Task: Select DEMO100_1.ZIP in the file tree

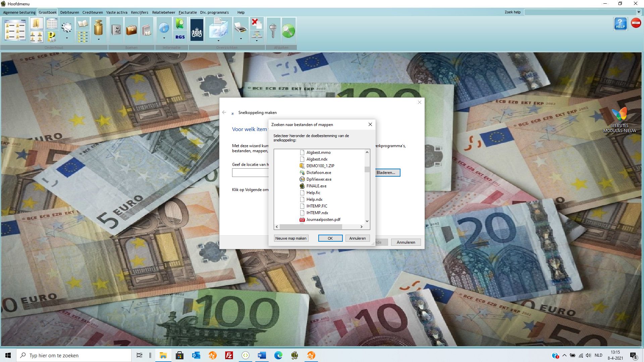Action: tap(320, 166)
